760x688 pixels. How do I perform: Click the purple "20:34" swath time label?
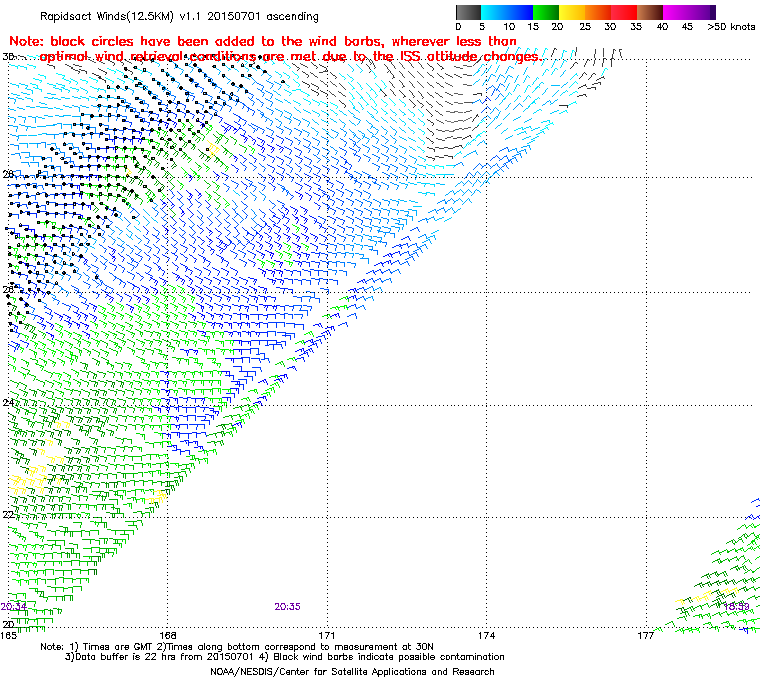(x=14, y=607)
